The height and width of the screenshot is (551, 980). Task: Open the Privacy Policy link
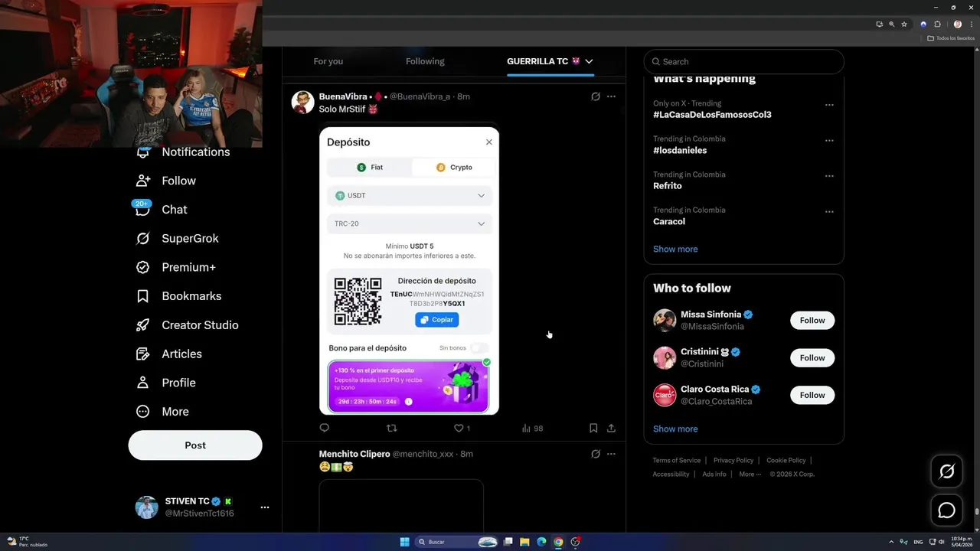[733, 461]
